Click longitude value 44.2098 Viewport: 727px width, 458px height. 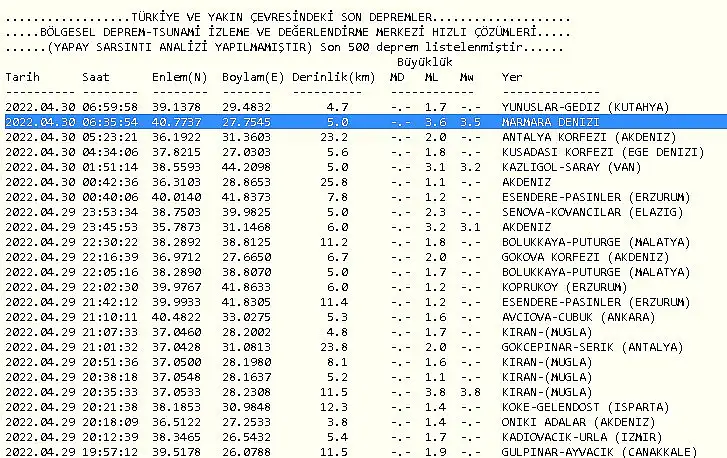[246, 167]
